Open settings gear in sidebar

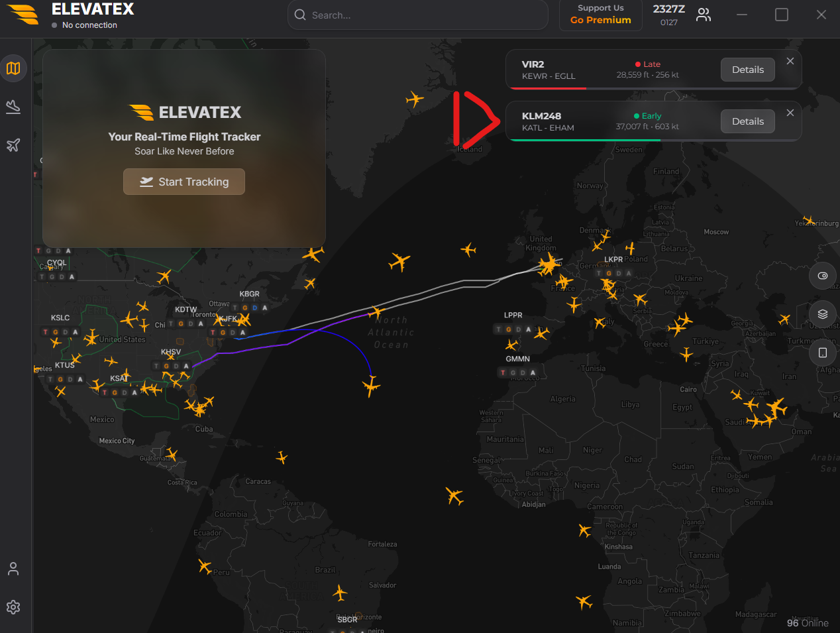point(13,607)
